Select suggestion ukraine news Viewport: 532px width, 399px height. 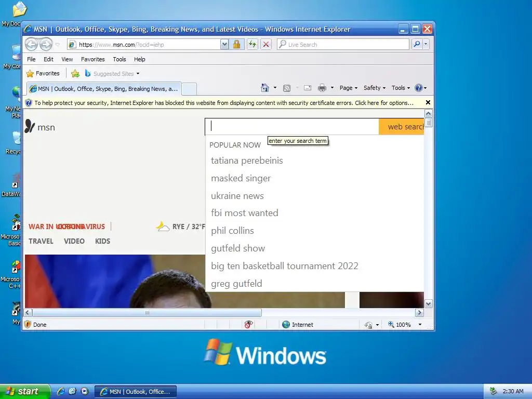[x=237, y=196]
